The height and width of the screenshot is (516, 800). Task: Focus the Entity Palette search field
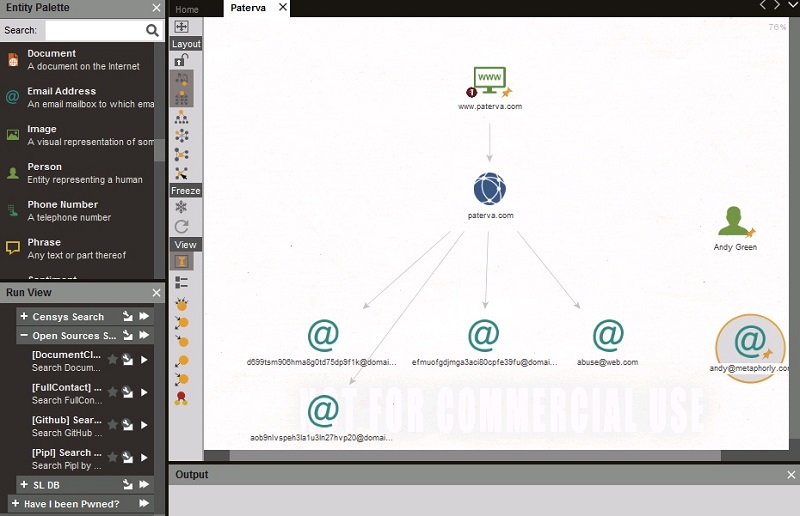tap(95, 31)
